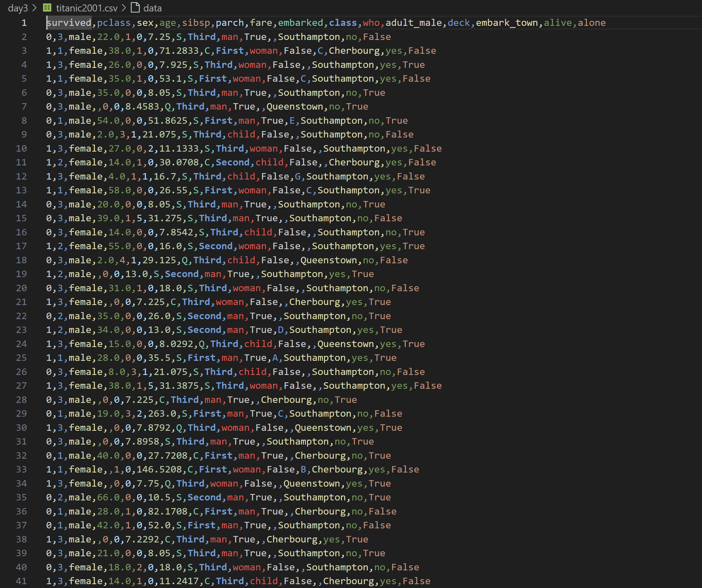Place cursor on the survived header
The width and height of the screenshot is (702, 588).
(69, 23)
